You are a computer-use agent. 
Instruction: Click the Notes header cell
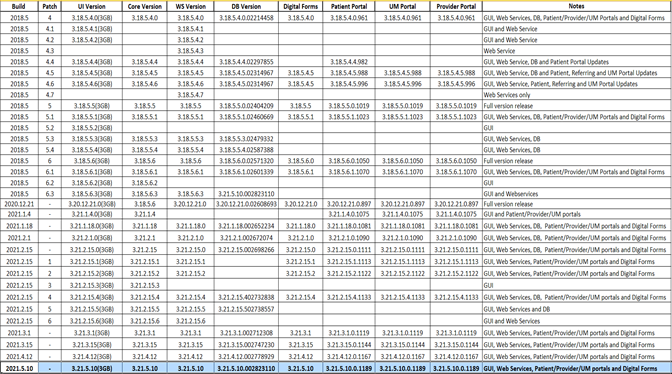point(576,6)
